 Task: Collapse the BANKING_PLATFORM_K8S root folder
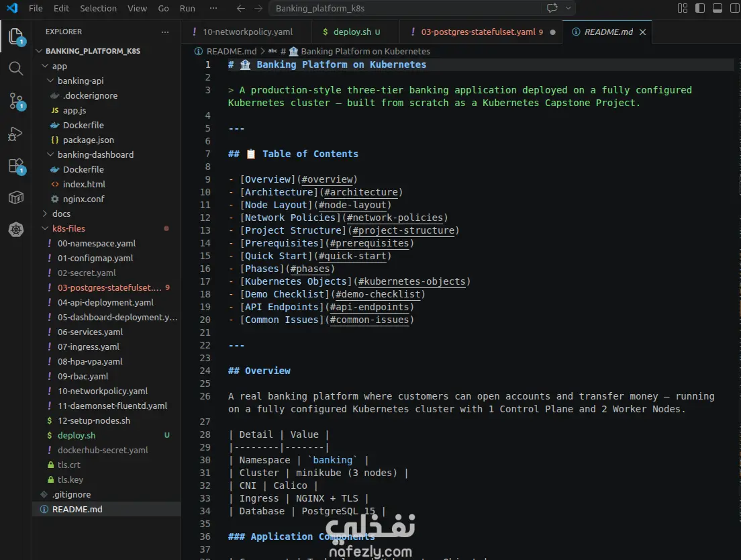coord(39,51)
